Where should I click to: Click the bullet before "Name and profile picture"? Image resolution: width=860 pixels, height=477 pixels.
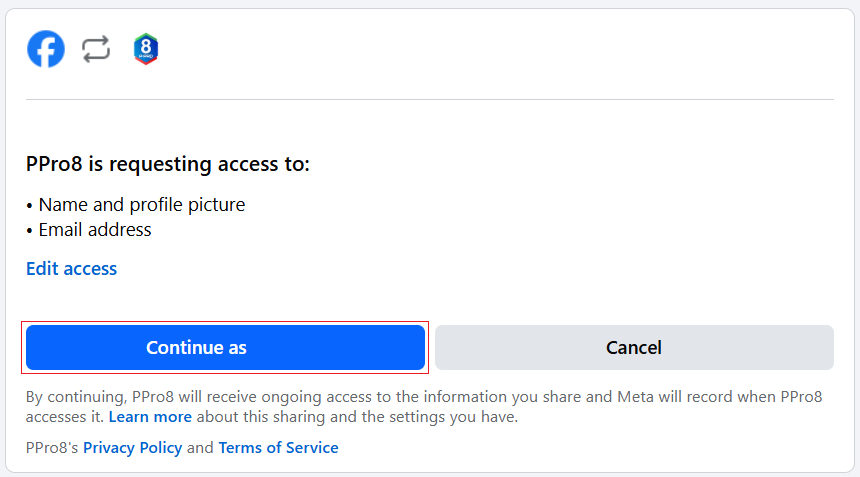coord(30,206)
